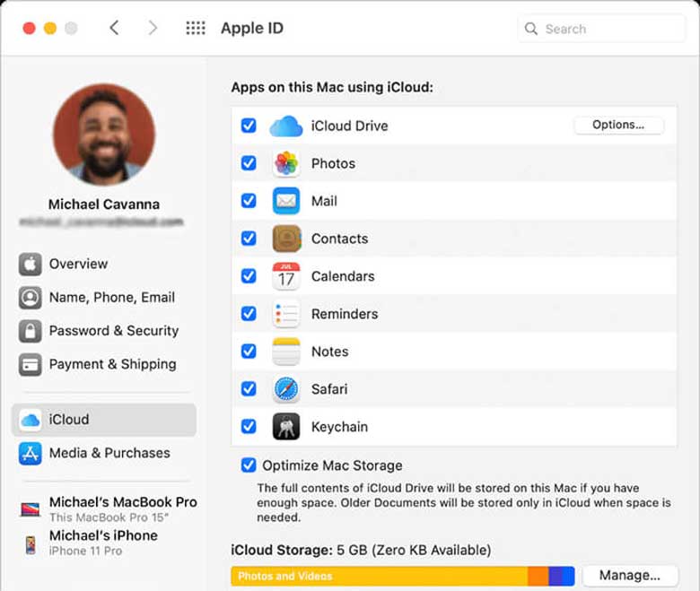Screen dimensions: 700x591
Task: Uncheck the Calendars checkbox
Action: [249, 276]
